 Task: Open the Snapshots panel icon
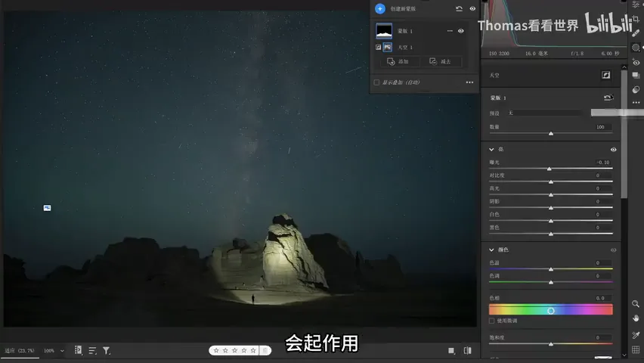636,76
